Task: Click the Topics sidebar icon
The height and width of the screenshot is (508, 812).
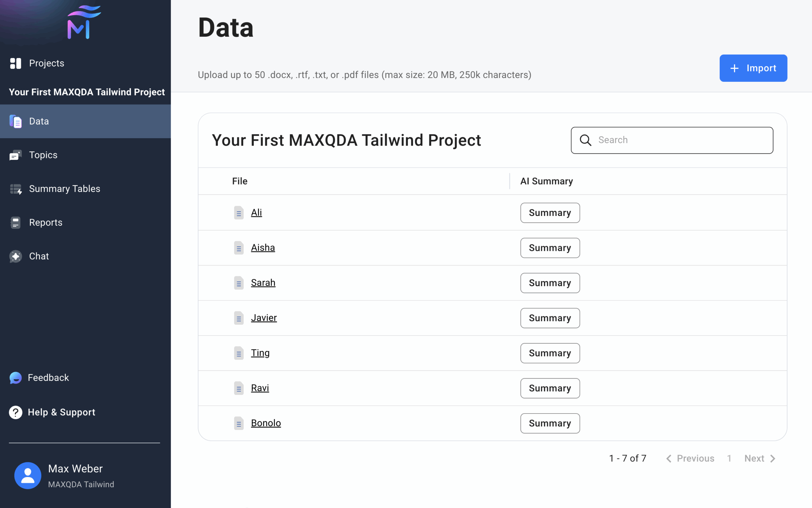Action: [16, 155]
